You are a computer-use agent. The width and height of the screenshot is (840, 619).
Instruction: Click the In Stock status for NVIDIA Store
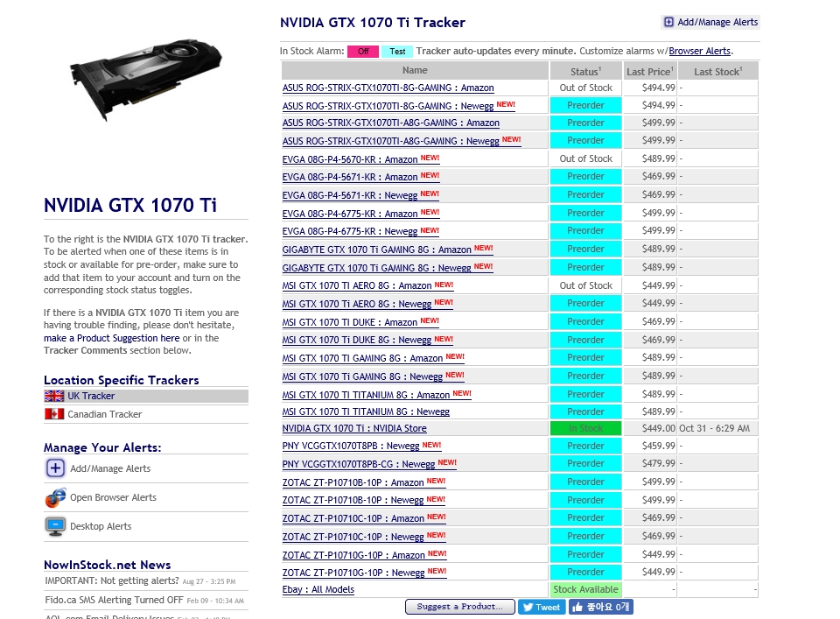(585, 428)
